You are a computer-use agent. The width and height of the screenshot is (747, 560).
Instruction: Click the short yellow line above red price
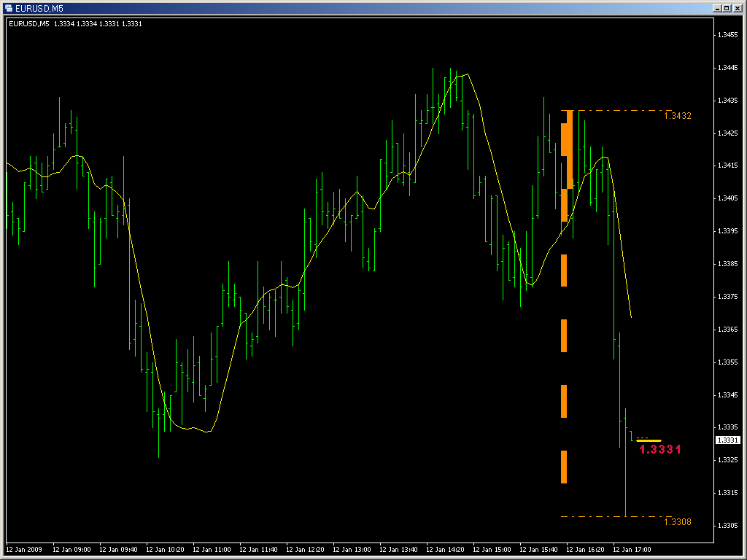(x=649, y=441)
